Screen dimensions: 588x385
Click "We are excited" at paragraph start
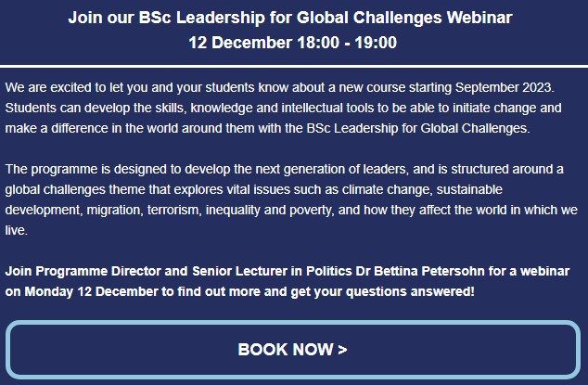coord(48,87)
